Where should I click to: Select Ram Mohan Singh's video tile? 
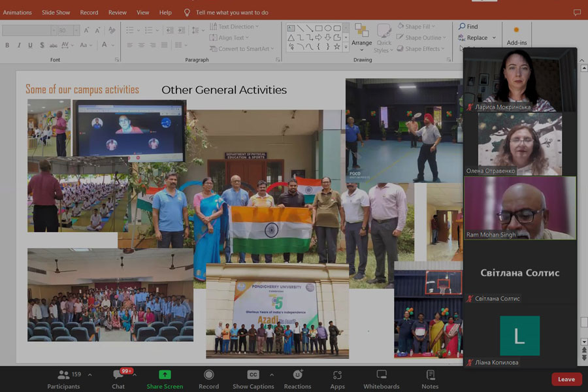[520, 208]
